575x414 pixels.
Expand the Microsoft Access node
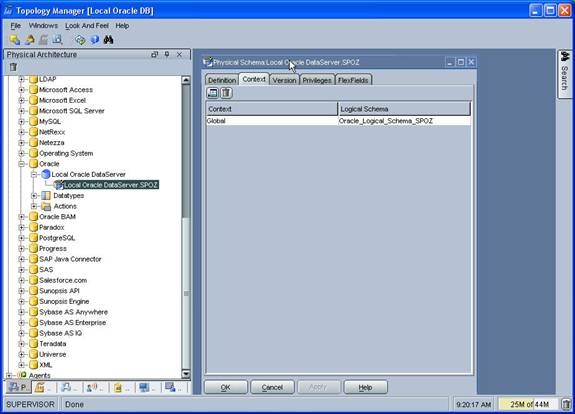tap(21, 89)
